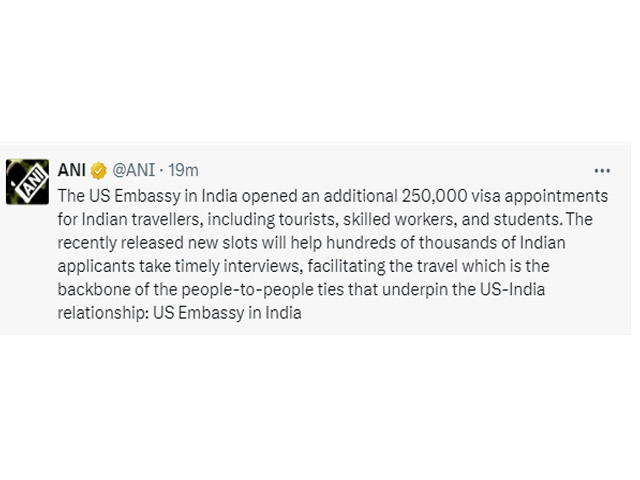
Task: Click the gold verified badge beside ANI
Action: 98,171
